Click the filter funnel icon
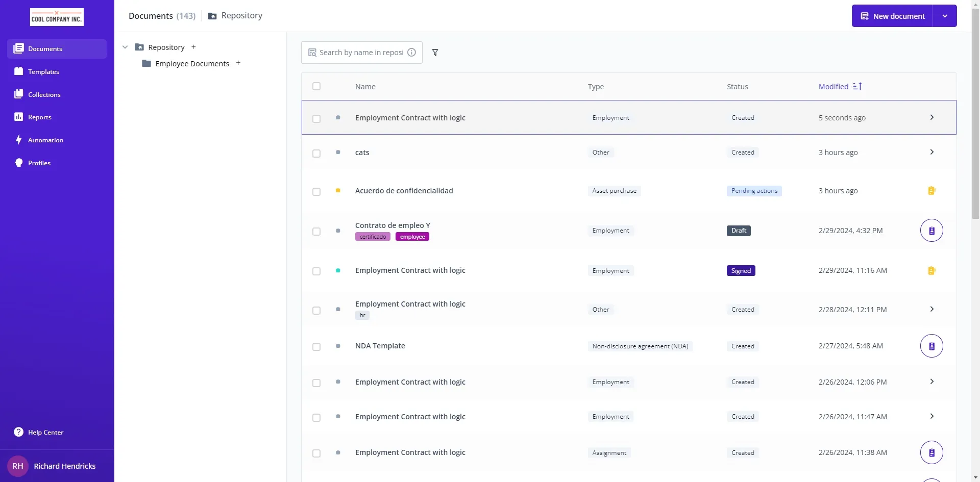The image size is (980, 482). coord(435,53)
